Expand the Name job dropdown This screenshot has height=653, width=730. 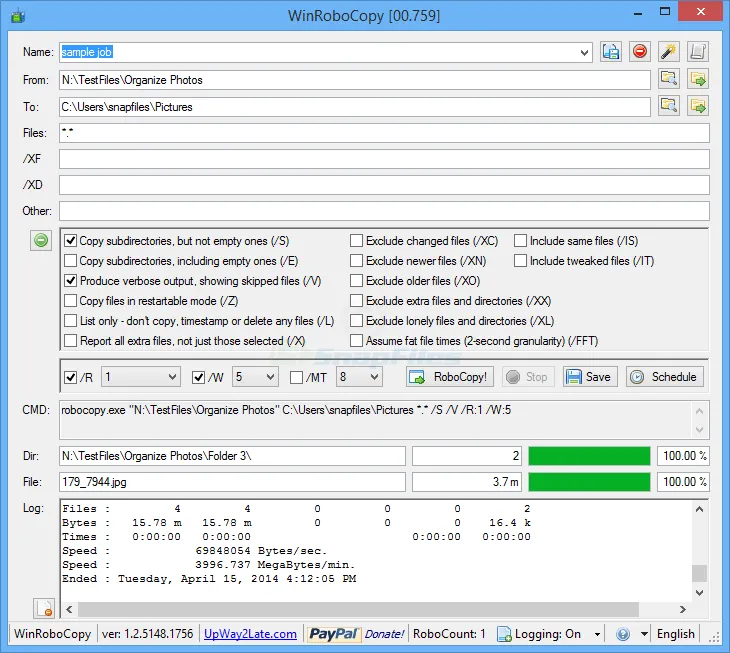pyautogui.click(x=584, y=52)
